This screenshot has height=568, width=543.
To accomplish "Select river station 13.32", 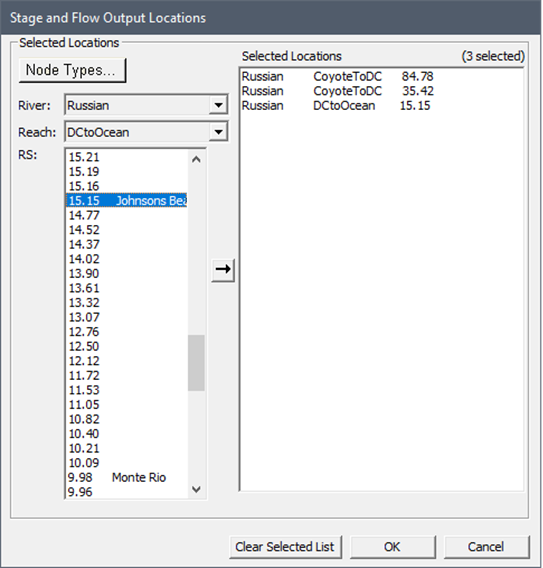I will (127, 303).
